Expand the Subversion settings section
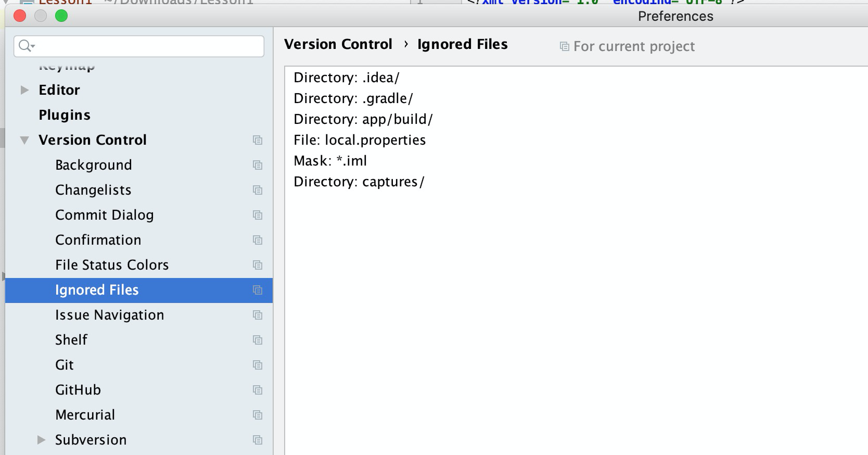868x455 pixels. tap(41, 439)
